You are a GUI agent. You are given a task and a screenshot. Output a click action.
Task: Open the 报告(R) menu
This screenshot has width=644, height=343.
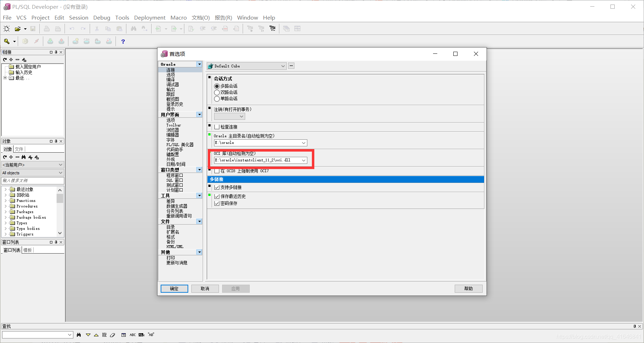coord(224,17)
